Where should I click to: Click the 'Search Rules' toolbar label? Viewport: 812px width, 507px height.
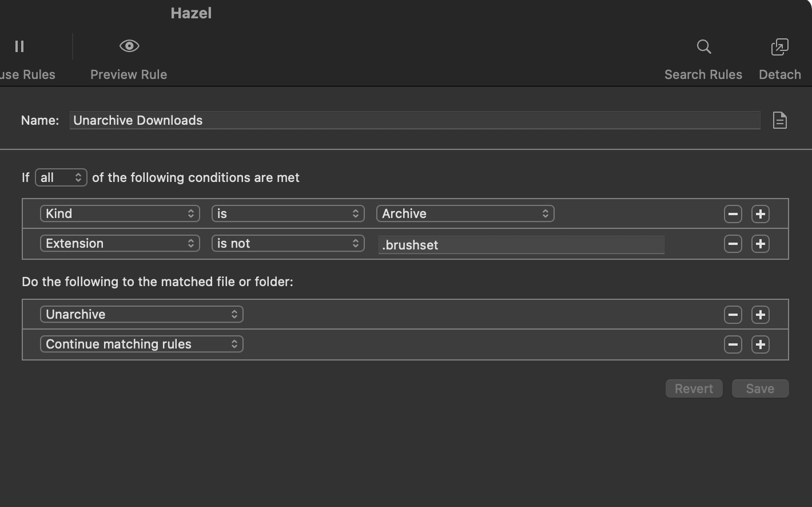[703, 74]
